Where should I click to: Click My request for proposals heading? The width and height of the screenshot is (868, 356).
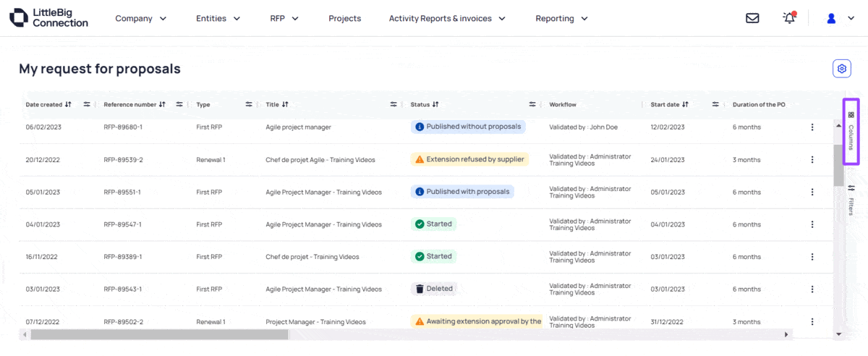click(x=100, y=69)
